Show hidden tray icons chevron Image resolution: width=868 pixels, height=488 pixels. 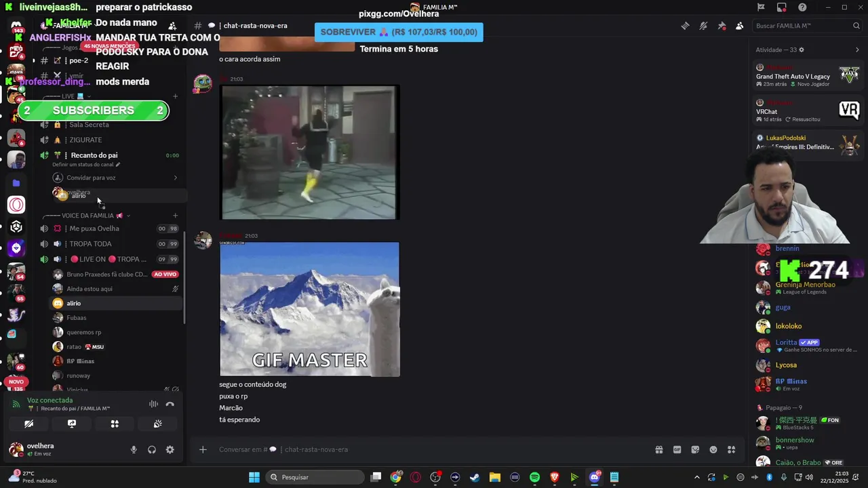pyautogui.click(x=696, y=477)
